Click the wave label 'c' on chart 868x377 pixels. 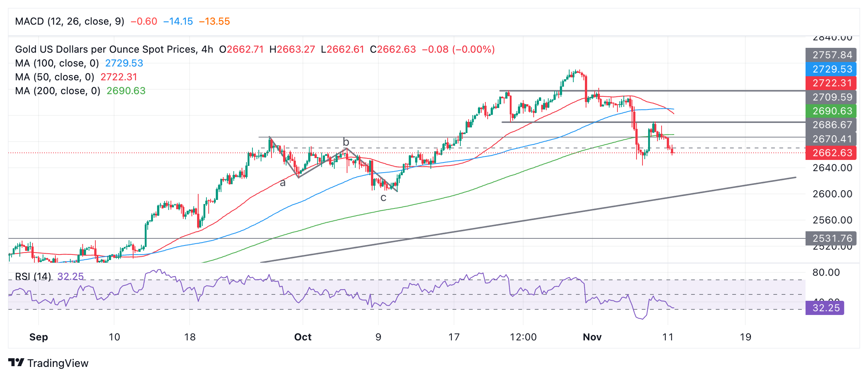pos(383,198)
